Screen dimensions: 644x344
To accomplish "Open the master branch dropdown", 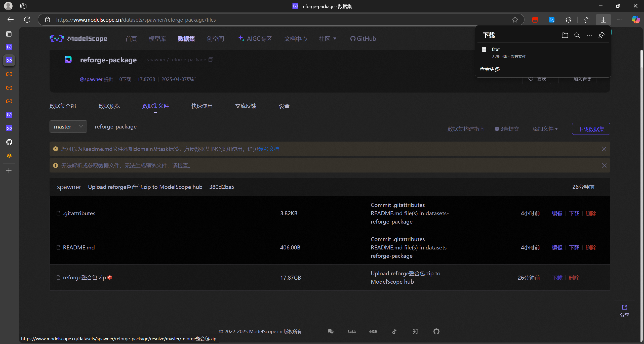I will coord(68,126).
